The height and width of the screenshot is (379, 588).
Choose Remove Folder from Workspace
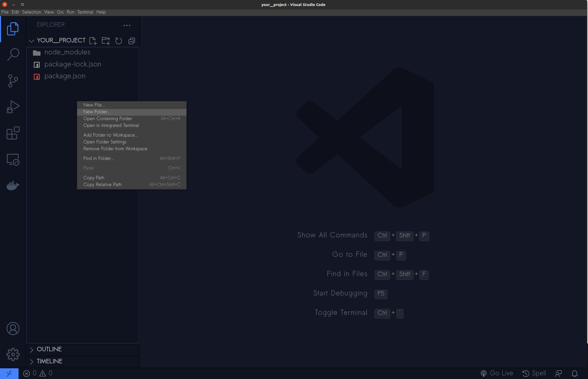(x=132, y=149)
